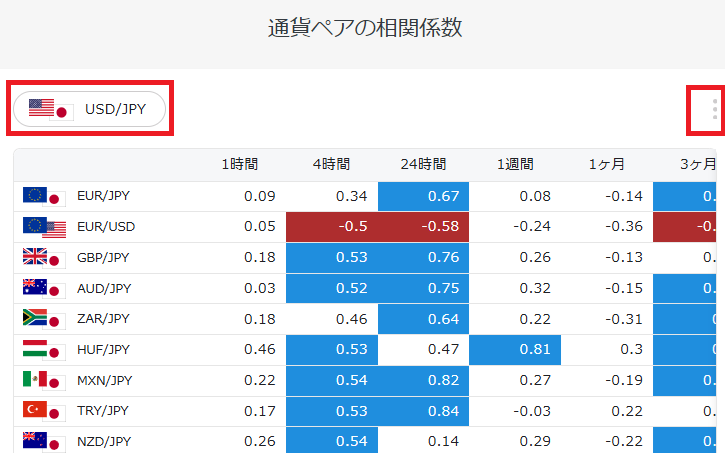Viewport: 725px width, 453px height.
Task: Click the EUR/JPY 24-hour value 0.67
Action: click(x=424, y=196)
